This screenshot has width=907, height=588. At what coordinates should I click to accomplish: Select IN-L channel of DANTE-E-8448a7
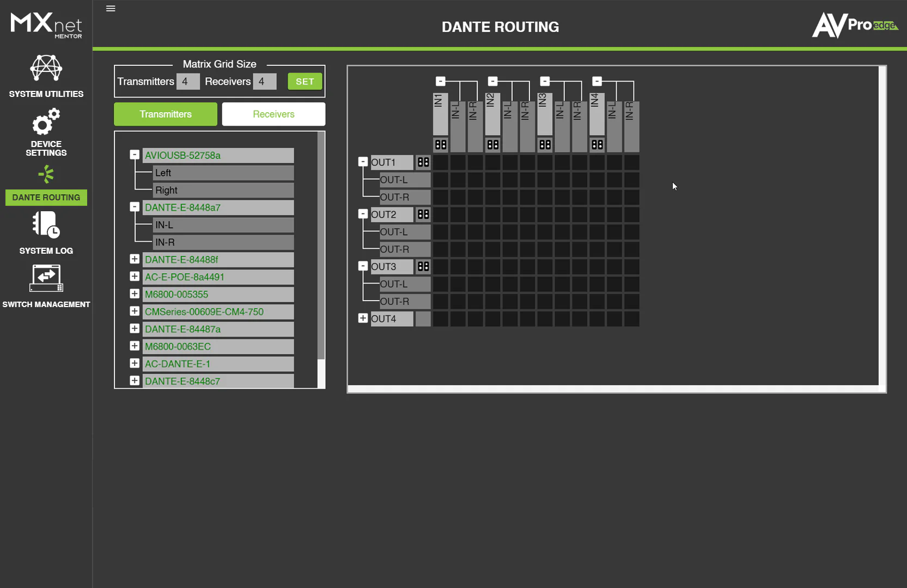coord(223,225)
